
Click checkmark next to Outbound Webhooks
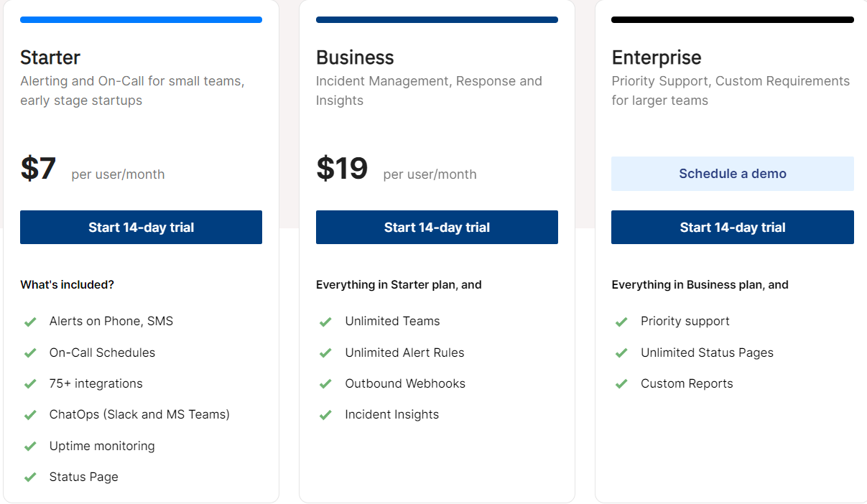pyautogui.click(x=325, y=384)
